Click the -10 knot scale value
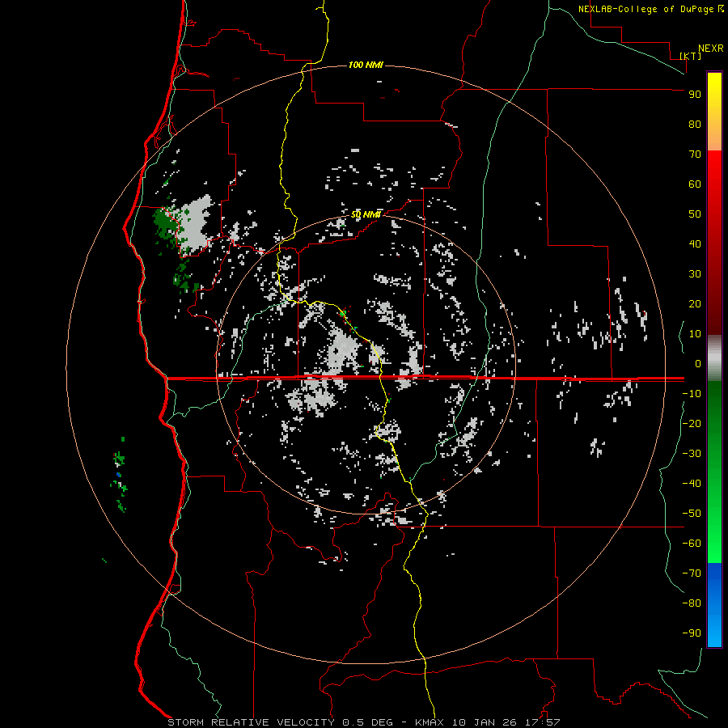This screenshot has width=728, height=728. click(692, 394)
